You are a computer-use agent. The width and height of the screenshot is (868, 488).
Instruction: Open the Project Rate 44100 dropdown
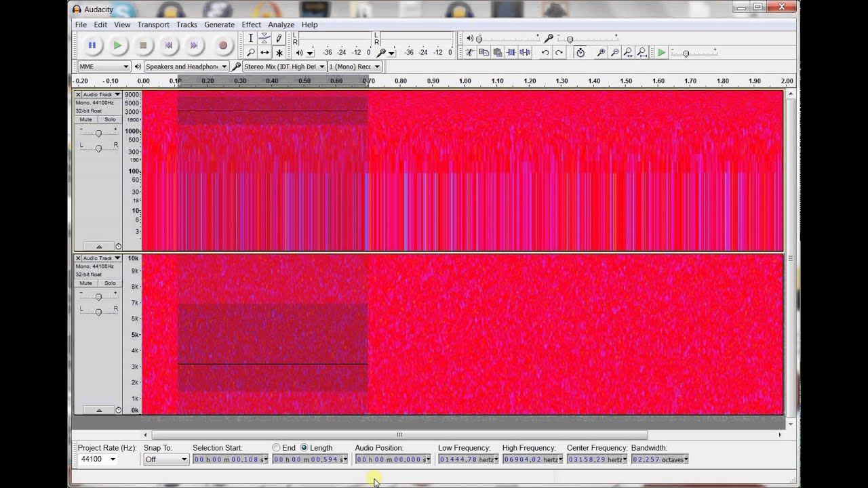tap(98, 460)
